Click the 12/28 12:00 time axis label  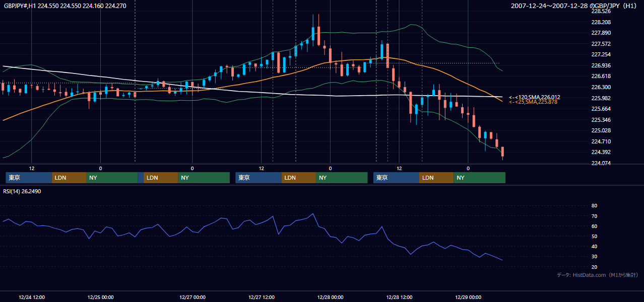click(x=399, y=297)
